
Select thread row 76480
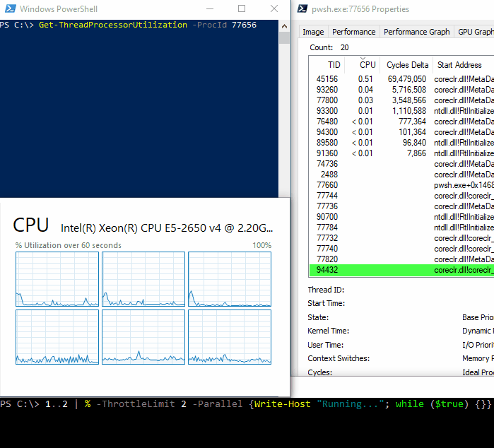[x=401, y=122]
